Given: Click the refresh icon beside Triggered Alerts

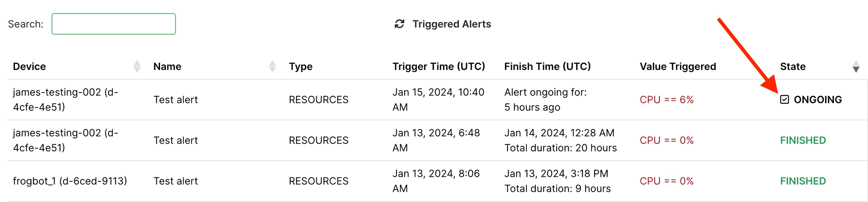Looking at the screenshot, I should click(399, 24).
